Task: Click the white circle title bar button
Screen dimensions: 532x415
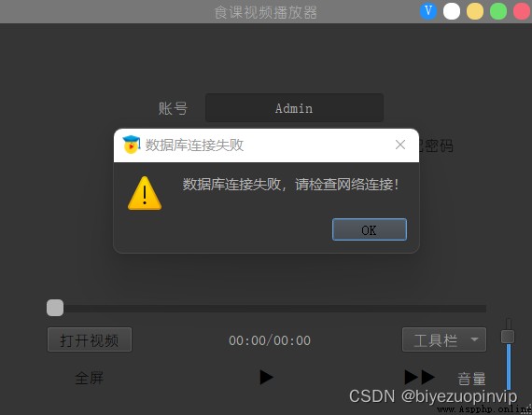Action: [452, 11]
